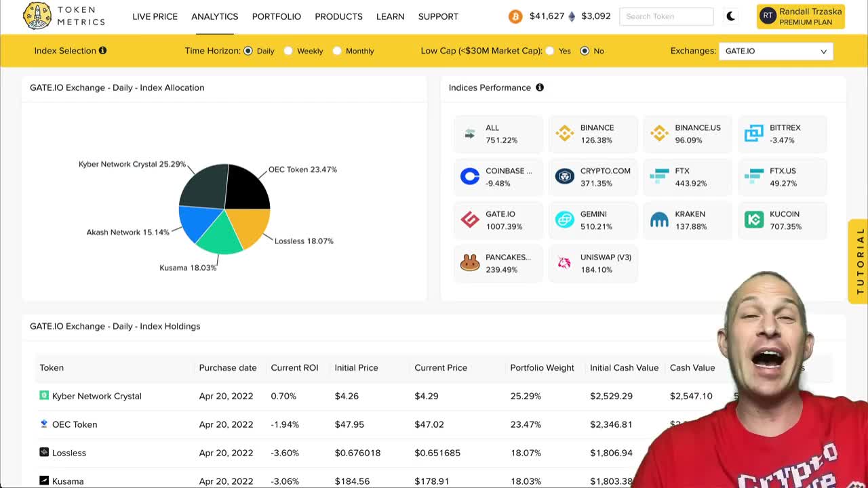Select the Binance.US index icon
Image resolution: width=868 pixels, height=488 pixels.
659,134
